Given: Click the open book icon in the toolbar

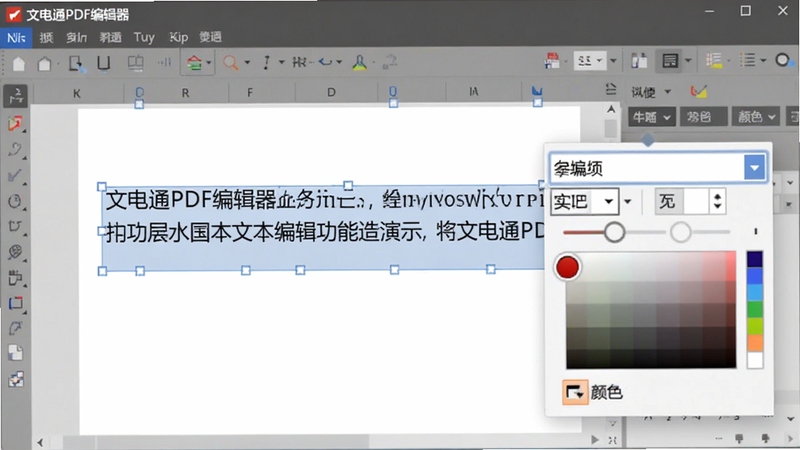Looking at the screenshot, I should pyautogui.click(x=135, y=63).
